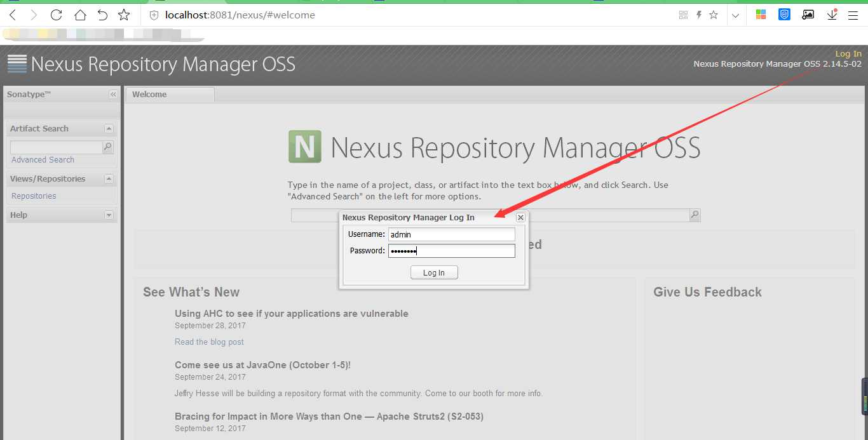
Task: Open the QR code icon in address bar
Action: coord(683,15)
